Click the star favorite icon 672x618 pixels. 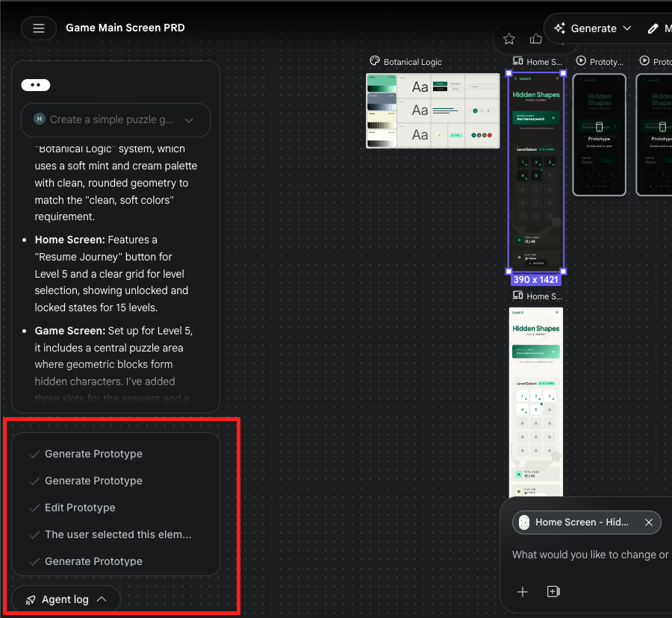click(x=509, y=39)
